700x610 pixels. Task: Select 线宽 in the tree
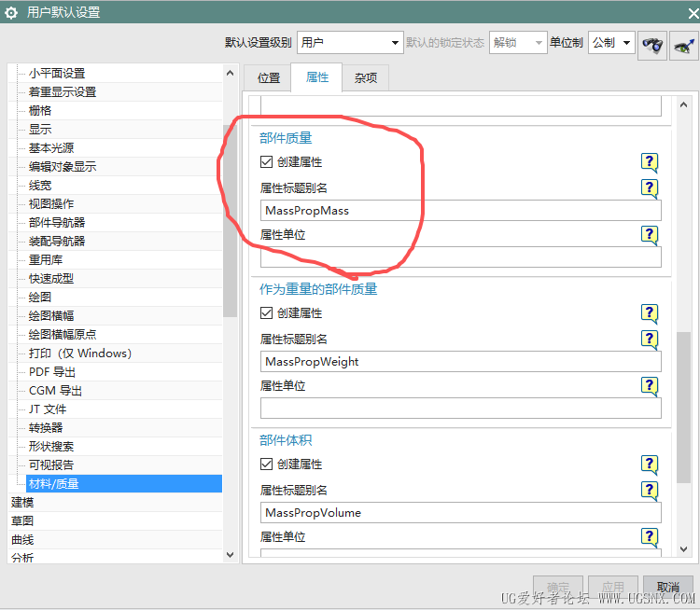[x=40, y=186]
